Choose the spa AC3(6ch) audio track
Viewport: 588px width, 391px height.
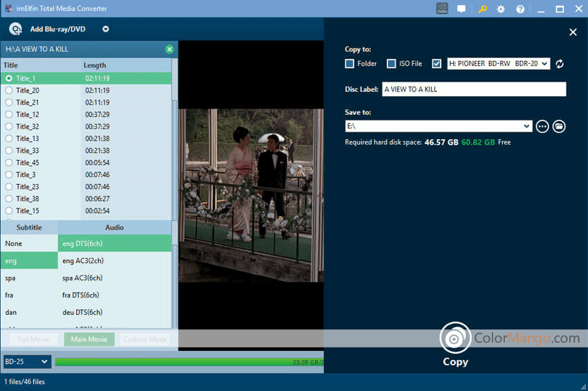tap(82, 278)
